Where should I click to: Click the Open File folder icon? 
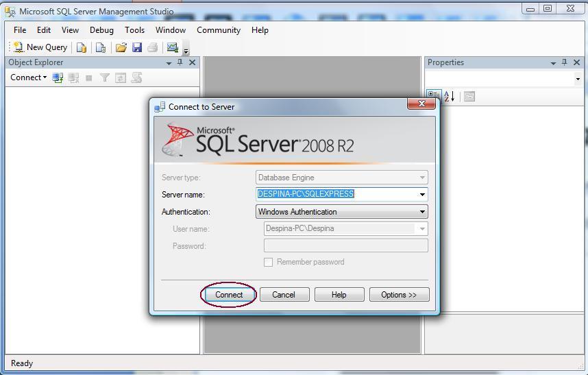(121, 47)
